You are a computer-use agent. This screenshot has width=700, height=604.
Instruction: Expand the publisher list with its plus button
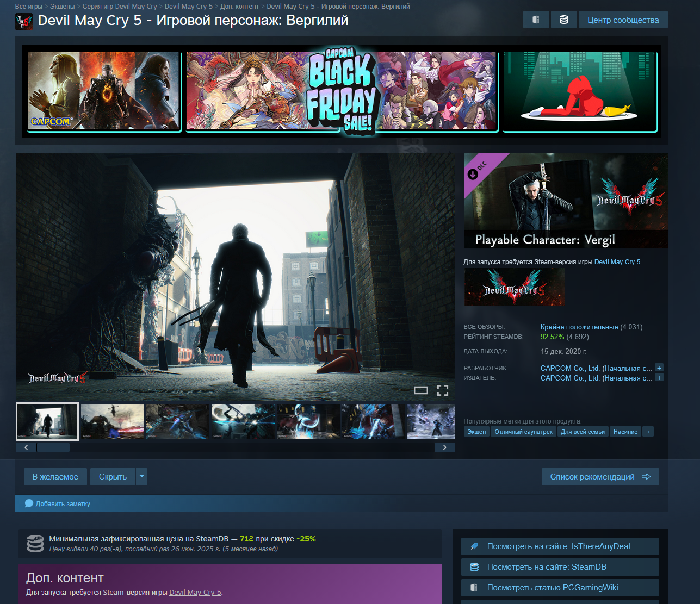(x=659, y=378)
